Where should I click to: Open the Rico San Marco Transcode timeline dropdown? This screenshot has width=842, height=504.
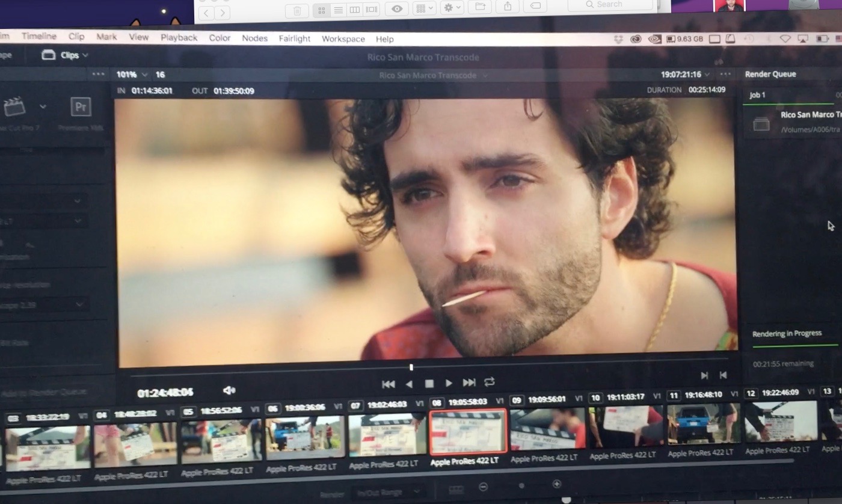[x=432, y=76]
